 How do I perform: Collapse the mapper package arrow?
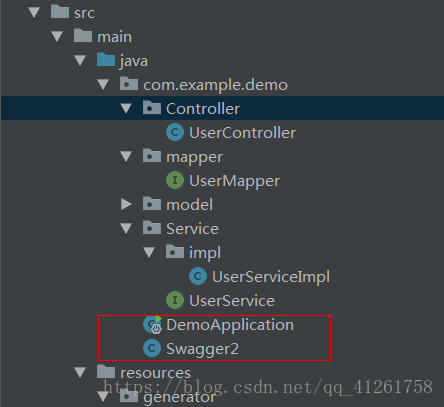pyautogui.click(x=126, y=156)
